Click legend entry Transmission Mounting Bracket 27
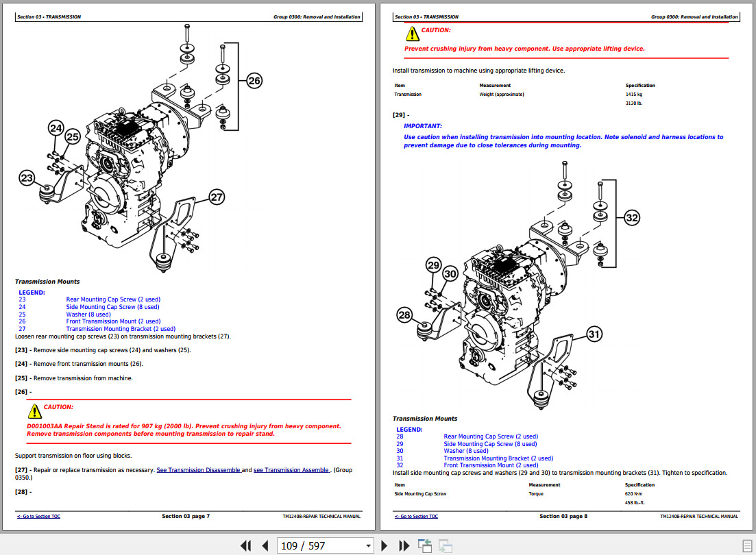756x555 pixels. click(97, 329)
